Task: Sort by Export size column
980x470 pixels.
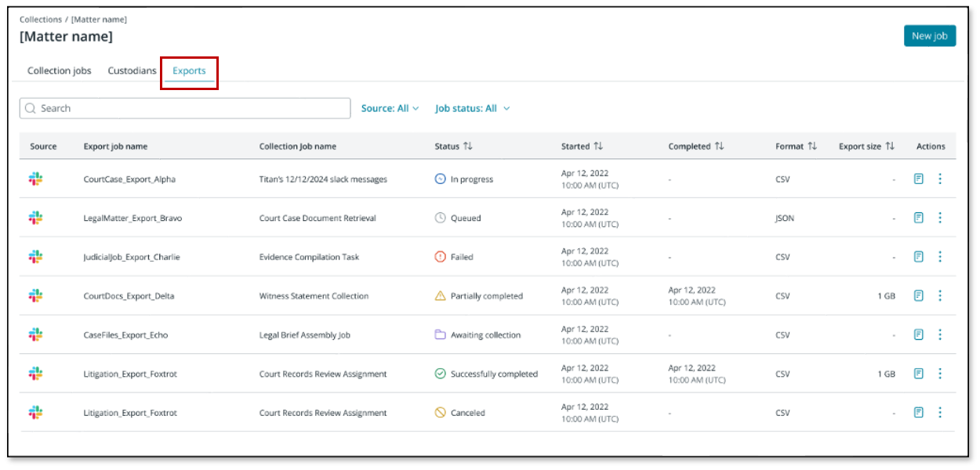Action: tap(890, 146)
